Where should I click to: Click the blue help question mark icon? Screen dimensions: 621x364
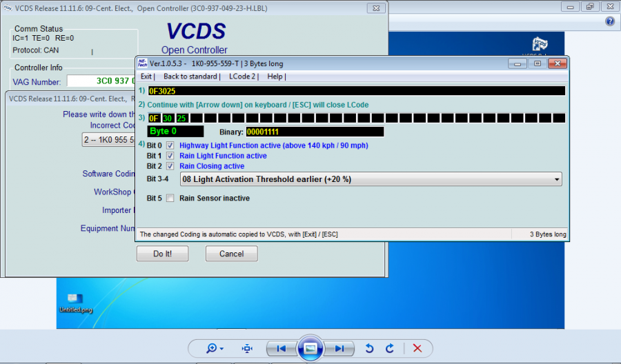(609, 21)
